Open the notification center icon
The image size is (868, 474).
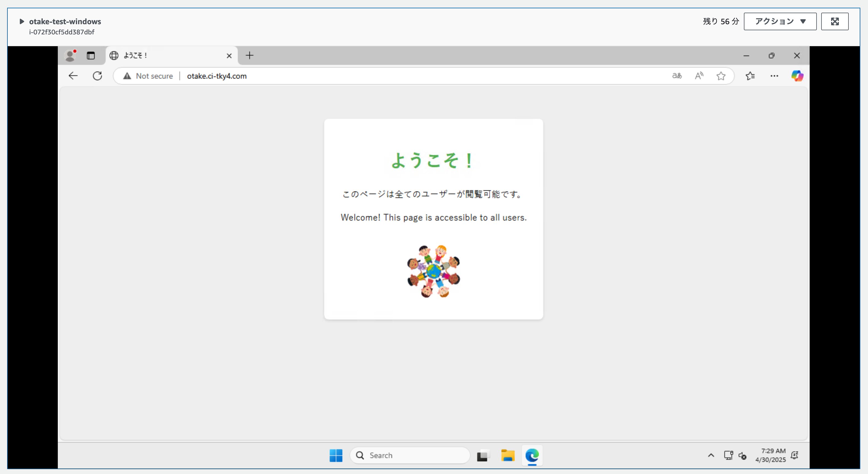click(795, 456)
